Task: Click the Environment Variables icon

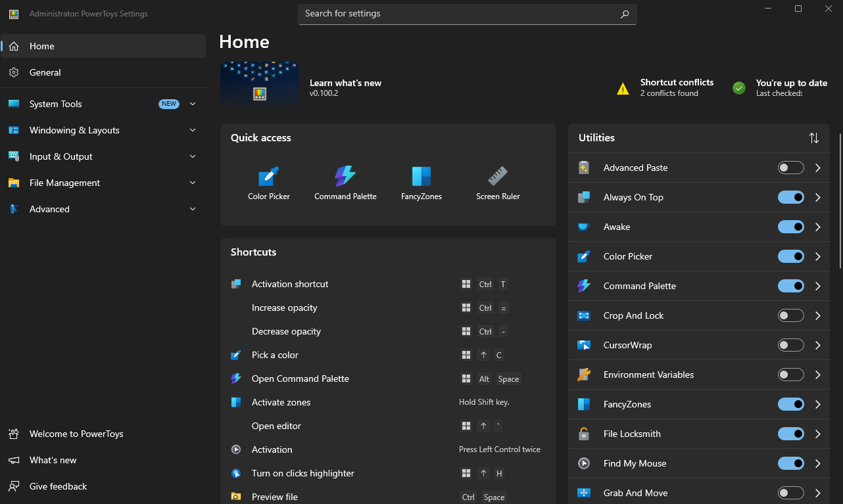Action: (x=584, y=375)
